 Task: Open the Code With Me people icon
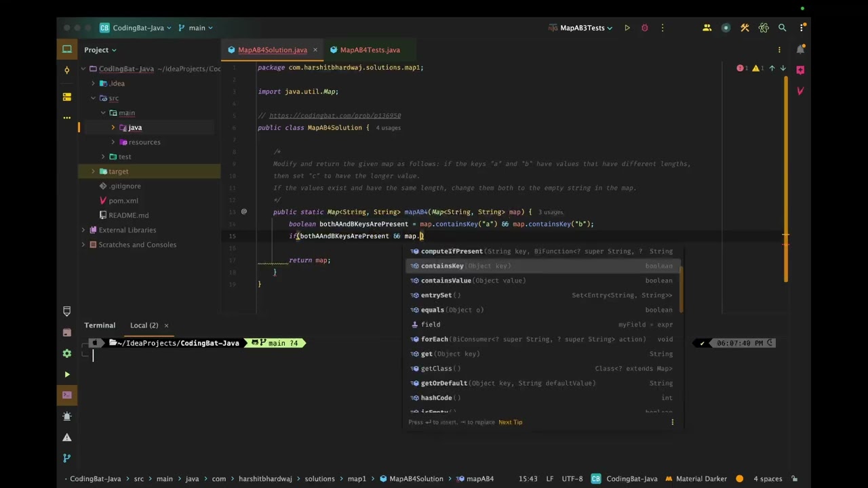pyautogui.click(x=707, y=28)
